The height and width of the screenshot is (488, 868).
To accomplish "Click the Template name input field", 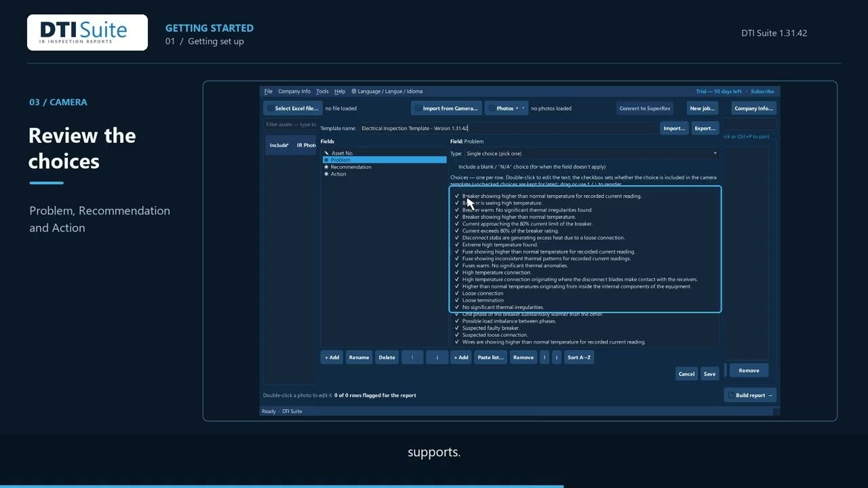I will tap(508, 128).
